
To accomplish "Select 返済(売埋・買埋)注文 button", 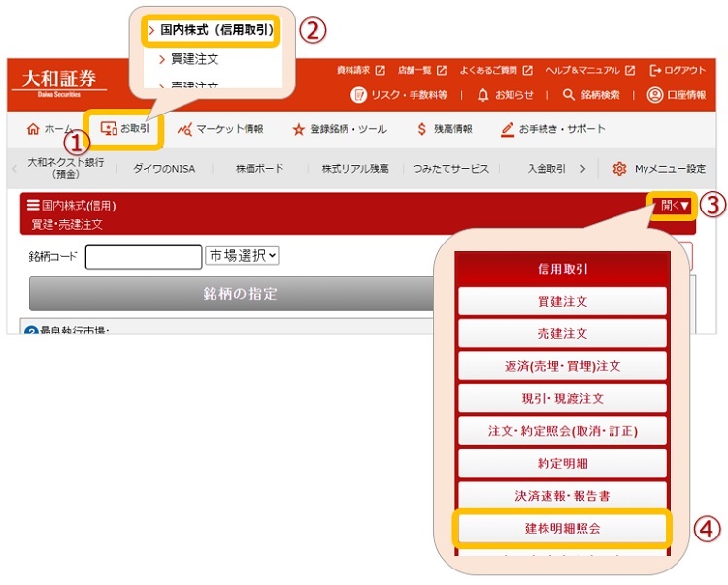I will point(562,366).
